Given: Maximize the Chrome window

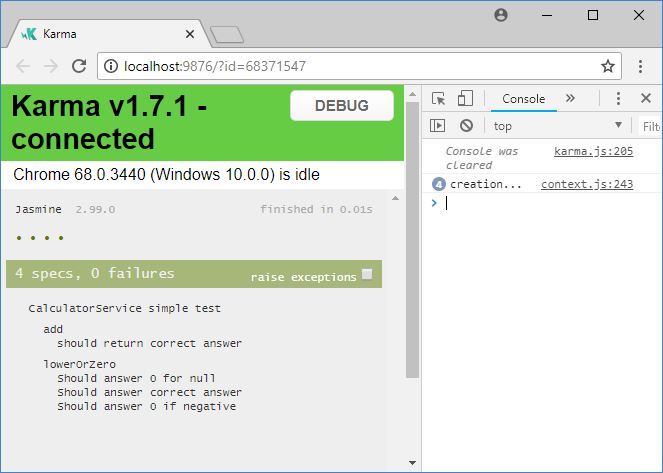Looking at the screenshot, I should click(x=593, y=15).
